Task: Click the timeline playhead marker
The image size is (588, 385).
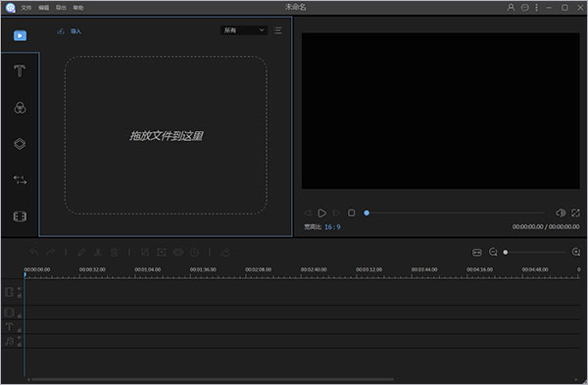Action: tap(25, 275)
